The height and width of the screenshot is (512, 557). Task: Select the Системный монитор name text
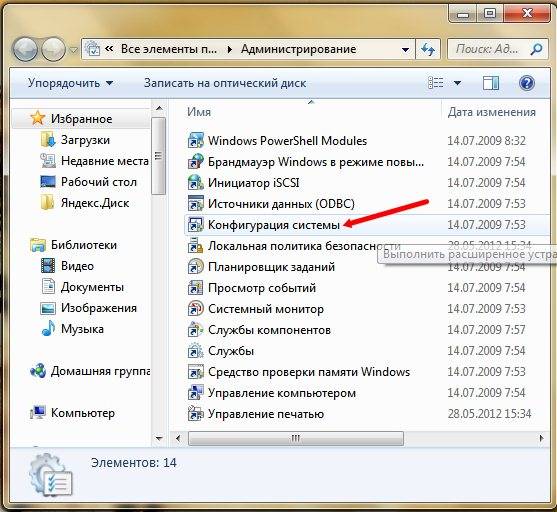point(266,309)
